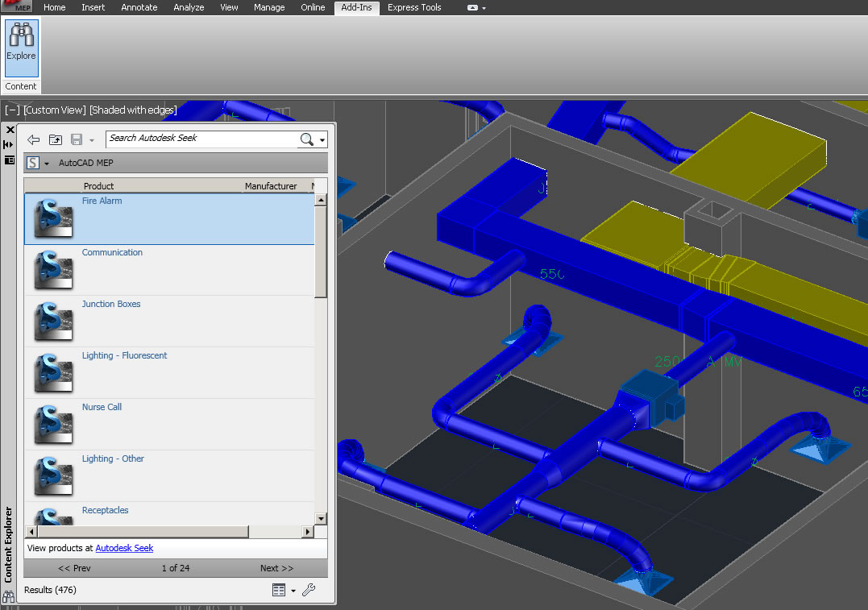This screenshot has width=868, height=610.
Task: Click the viewport [-] controls menu
Action: [x=12, y=110]
